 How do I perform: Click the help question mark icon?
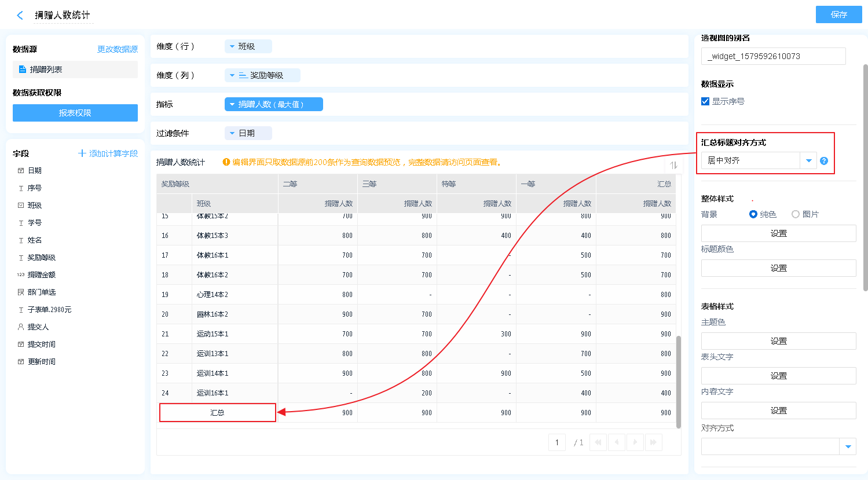click(824, 161)
